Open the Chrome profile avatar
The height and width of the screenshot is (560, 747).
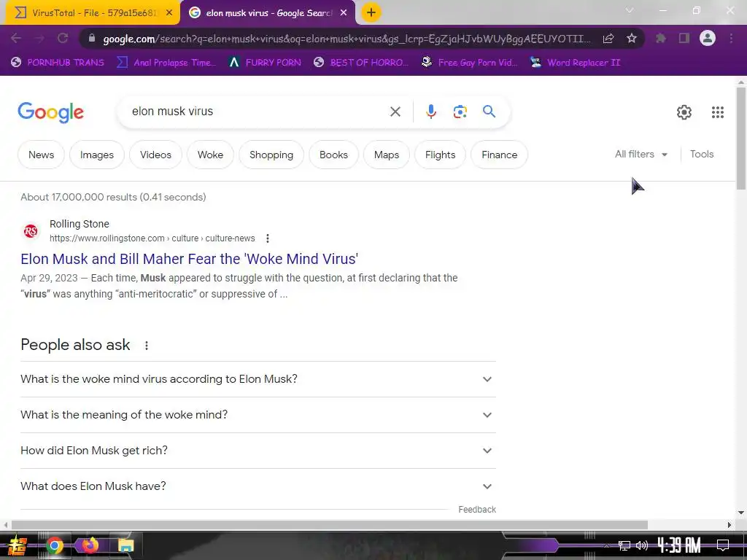[x=708, y=38]
